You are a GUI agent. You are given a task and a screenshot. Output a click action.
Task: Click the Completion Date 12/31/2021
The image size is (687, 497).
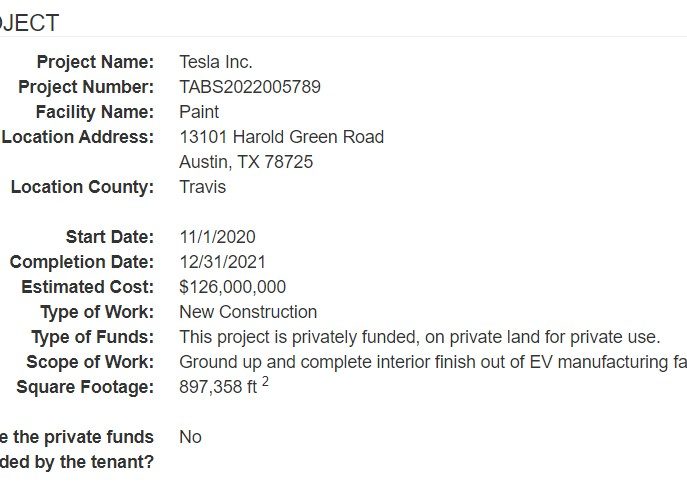point(222,262)
